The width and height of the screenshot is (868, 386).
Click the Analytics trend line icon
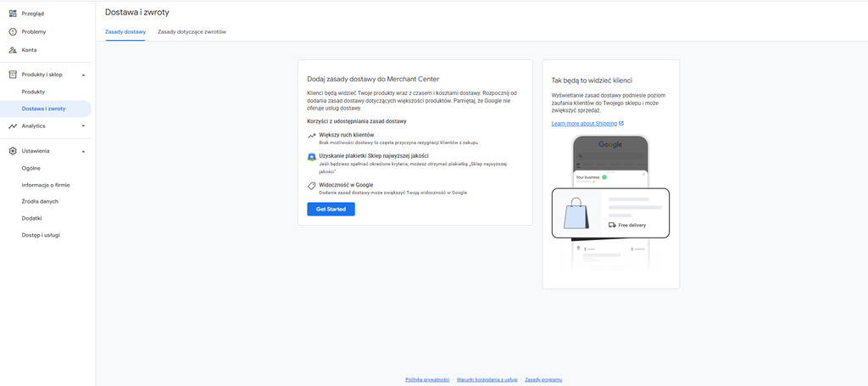[x=13, y=126]
